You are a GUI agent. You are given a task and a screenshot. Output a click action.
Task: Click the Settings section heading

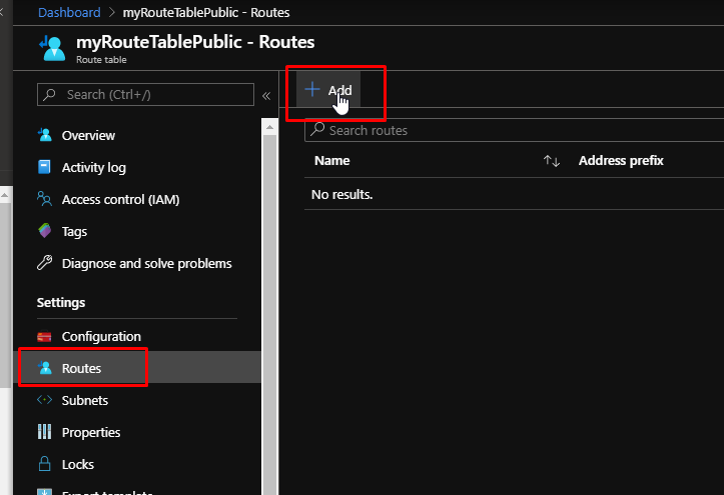61,303
